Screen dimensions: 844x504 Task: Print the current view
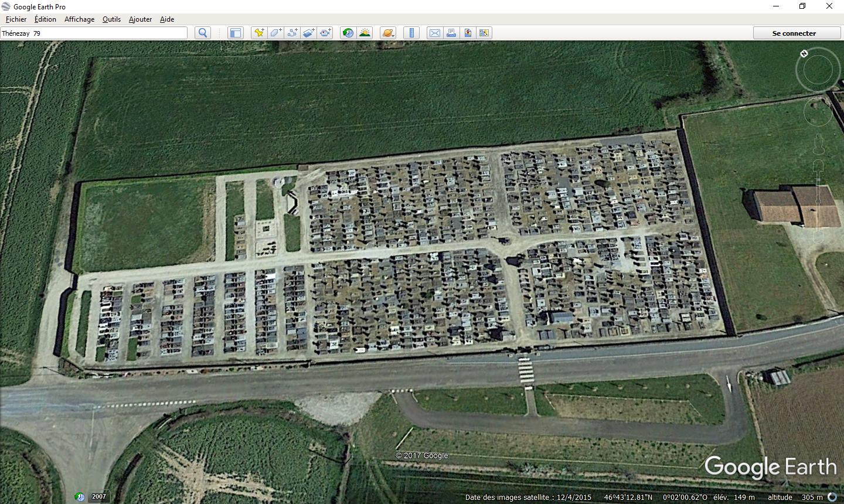tap(451, 33)
